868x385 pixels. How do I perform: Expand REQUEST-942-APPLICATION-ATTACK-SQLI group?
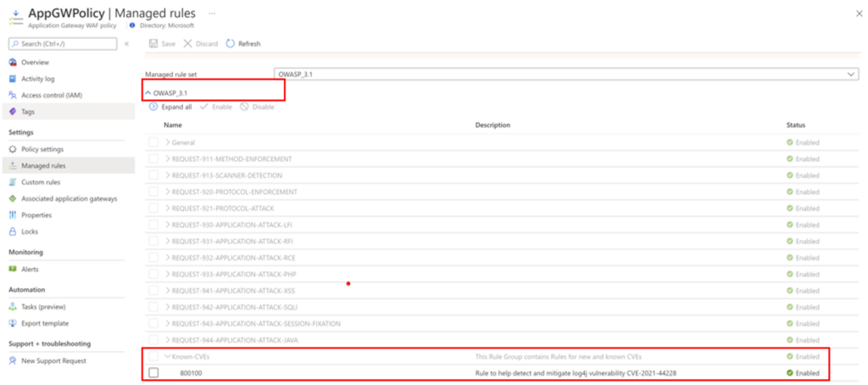(x=168, y=307)
